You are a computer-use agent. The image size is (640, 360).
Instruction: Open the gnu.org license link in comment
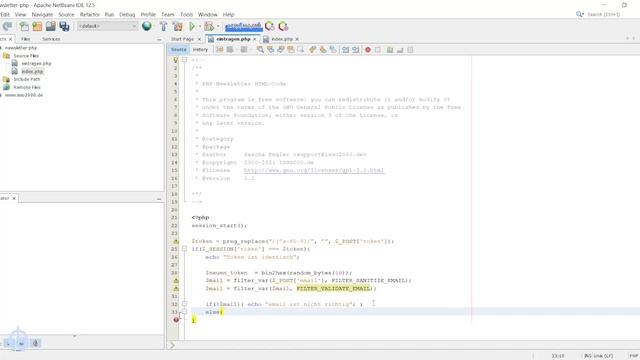314,171
